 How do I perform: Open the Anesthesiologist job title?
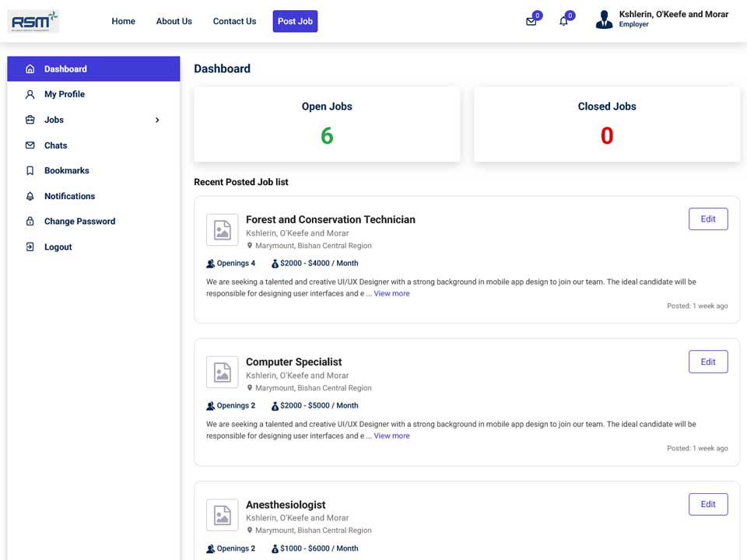coord(286,505)
